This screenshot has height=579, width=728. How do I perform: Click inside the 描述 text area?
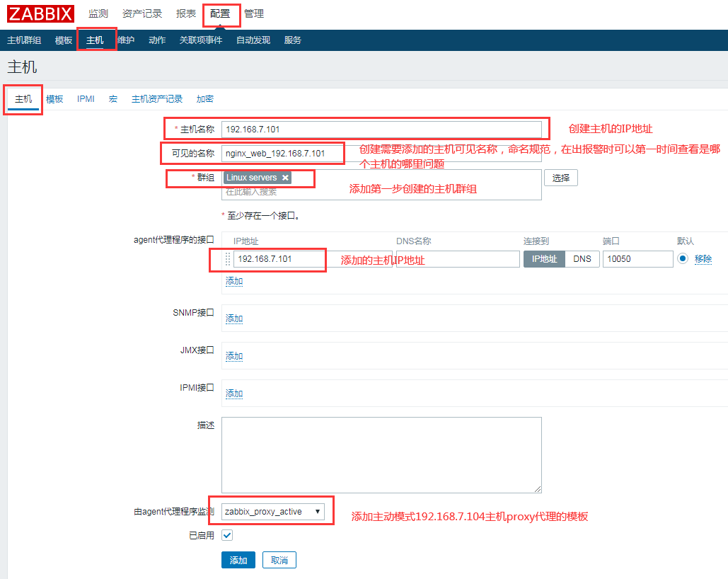(381, 455)
